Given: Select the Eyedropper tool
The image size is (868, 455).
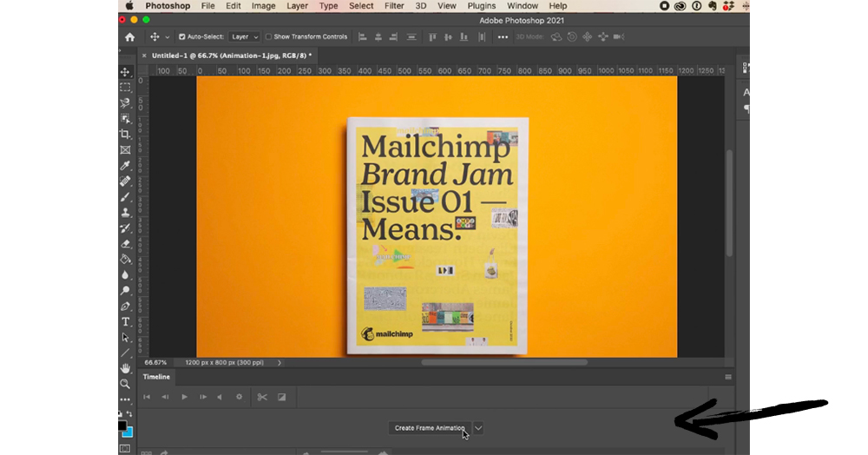Looking at the screenshot, I should [x=126, y=166].
